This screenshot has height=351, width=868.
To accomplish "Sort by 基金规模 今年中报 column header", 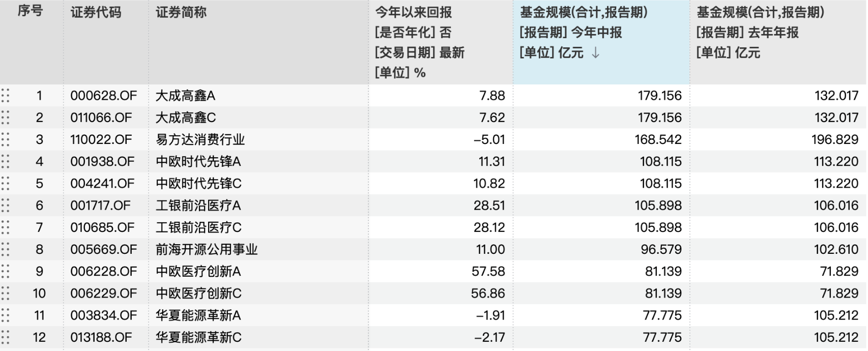I will click(x=583, y=12).
